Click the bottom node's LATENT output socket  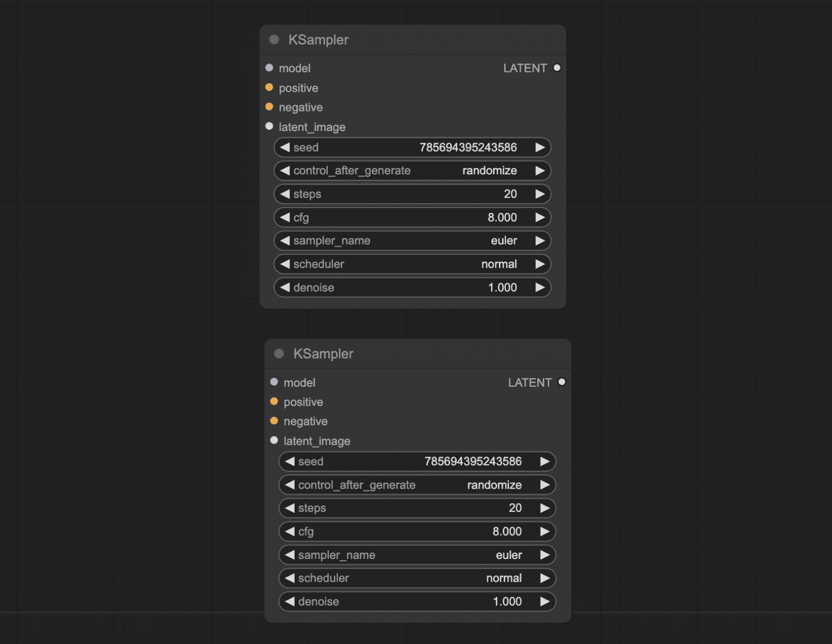pos(562,382)
